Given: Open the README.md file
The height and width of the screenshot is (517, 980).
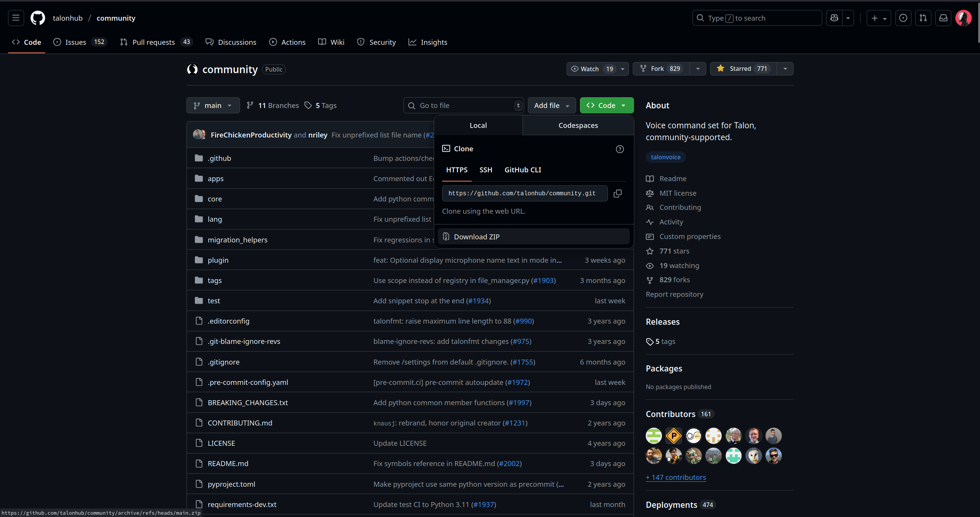Looking at the screenshot, I should (x=228, y=463).
